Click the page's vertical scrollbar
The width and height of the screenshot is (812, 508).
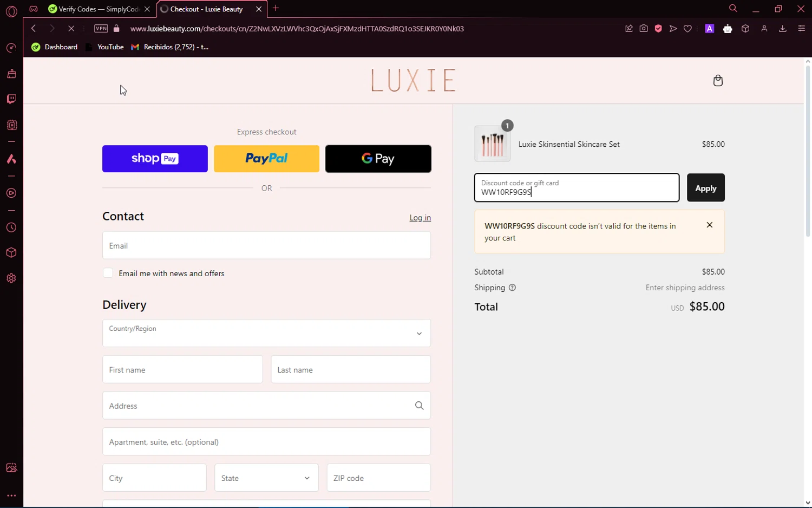coord(808,151)
